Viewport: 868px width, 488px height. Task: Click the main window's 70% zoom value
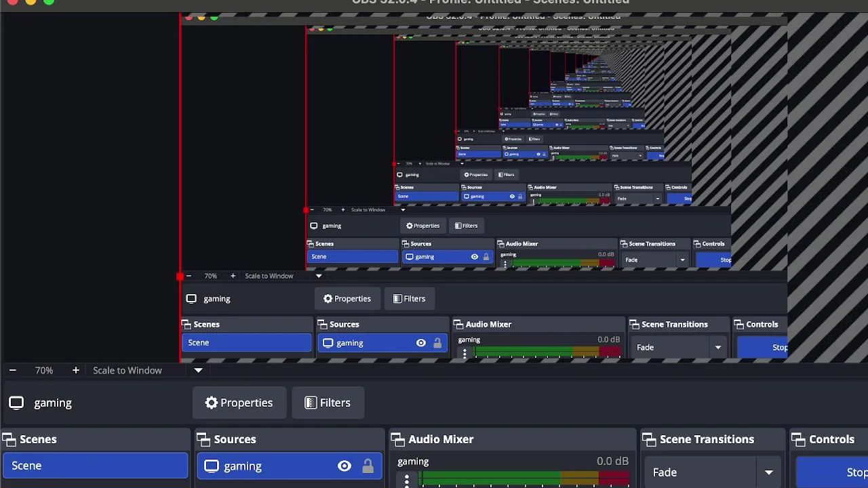(x=44, y=371)
